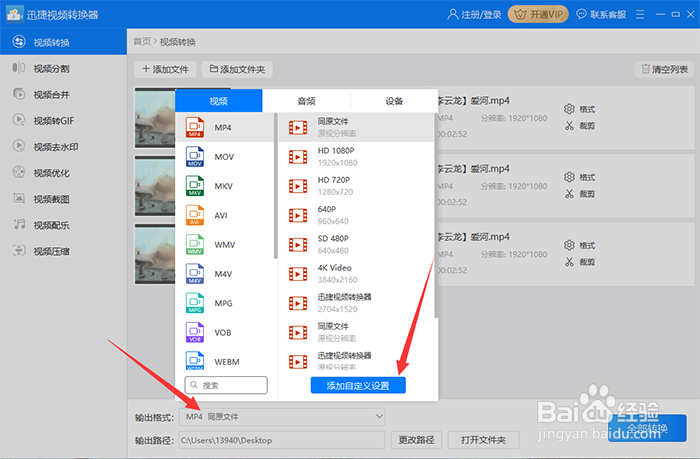Select the WMV format icon
Screen dimensions: 700x459
click(x=195, y=244)
